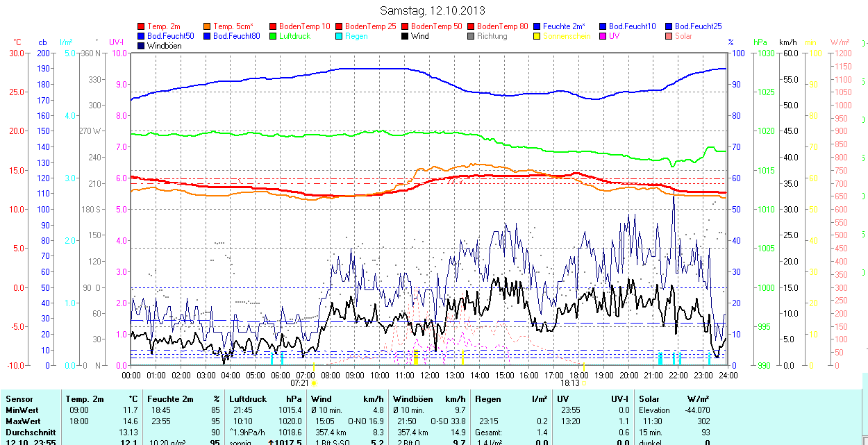
Task: Click the green Luftdruck legend marker
Action: (x=274, y=36)
